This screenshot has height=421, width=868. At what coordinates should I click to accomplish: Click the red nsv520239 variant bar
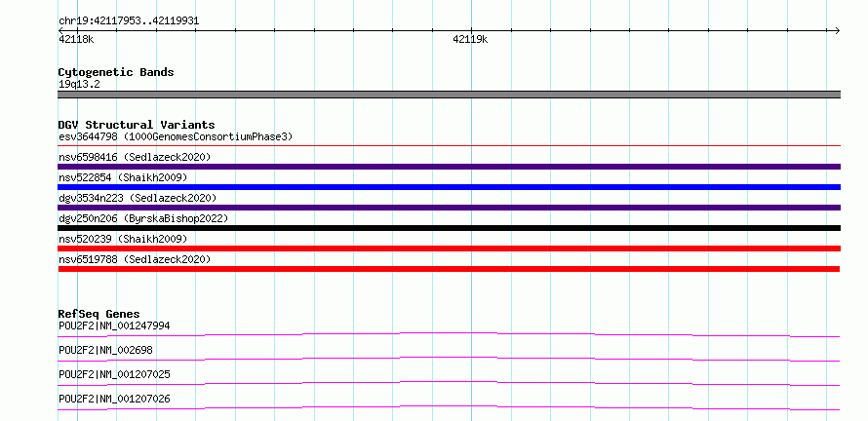[x=449, y=249]
